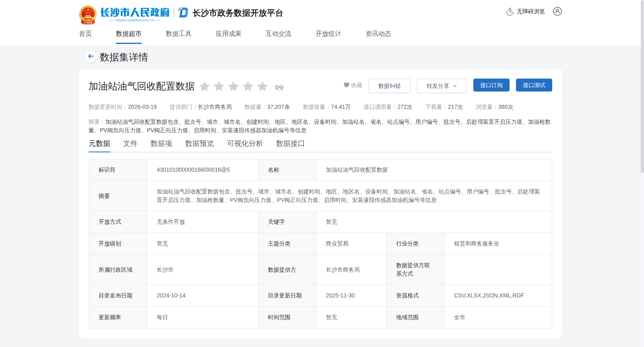Switch to the 数据项 tab
644x347 pixels.
(161, 143)
